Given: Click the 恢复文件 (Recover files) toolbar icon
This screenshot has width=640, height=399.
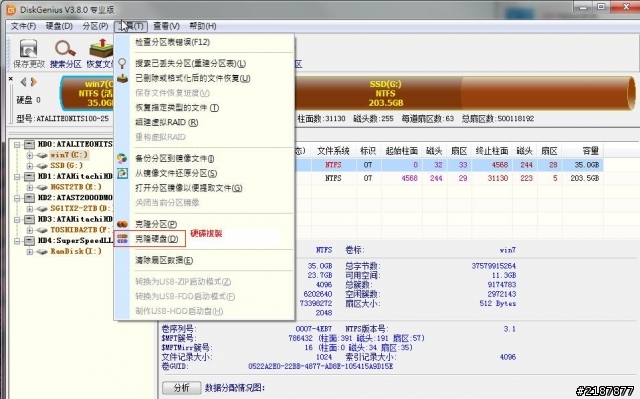Looking at the screenshot, I should [101, 48].
